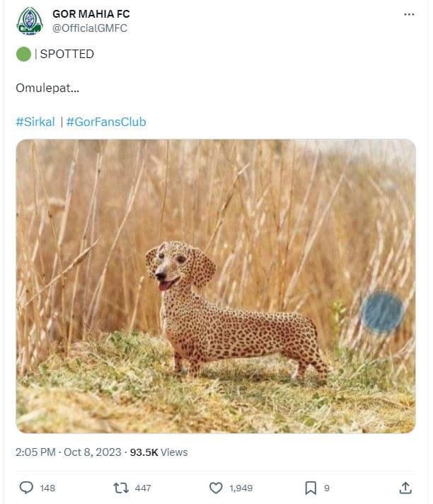
Task: Click the 447 retweets count
Action: [x=142, y=488]
